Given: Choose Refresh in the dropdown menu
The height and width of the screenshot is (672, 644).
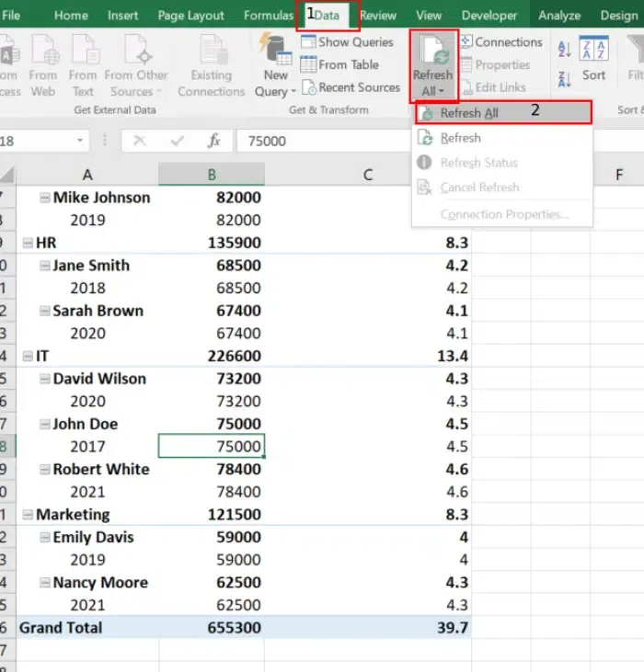Looking at the screenshot, I should tap(504, 138).
